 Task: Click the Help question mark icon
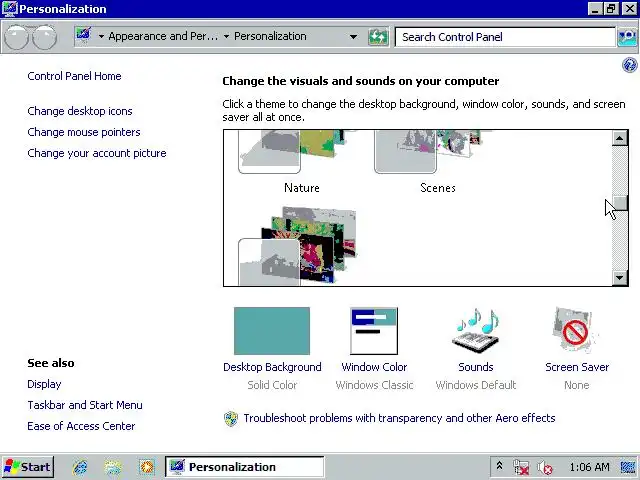point(630,65)
